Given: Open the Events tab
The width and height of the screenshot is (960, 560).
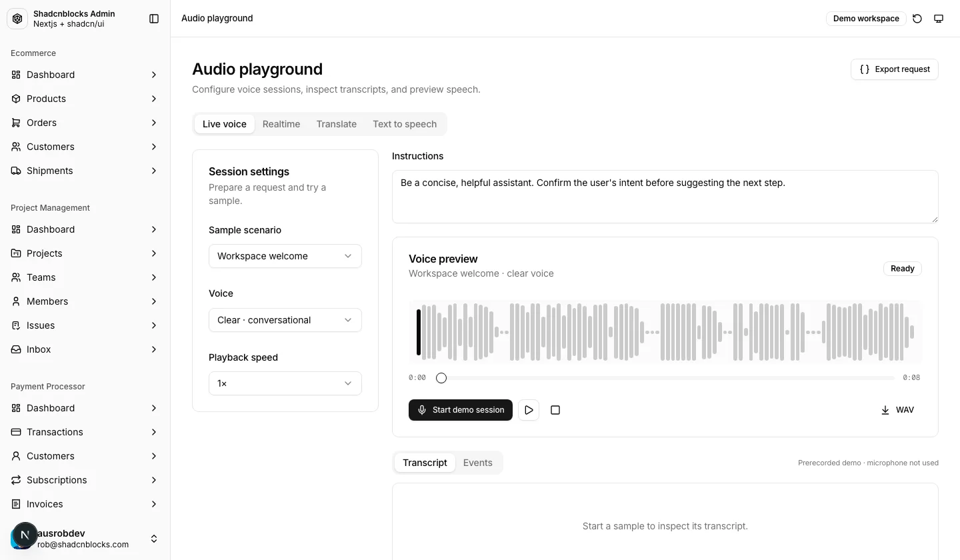Looking at the screenshot, I should tap(478, 463).
